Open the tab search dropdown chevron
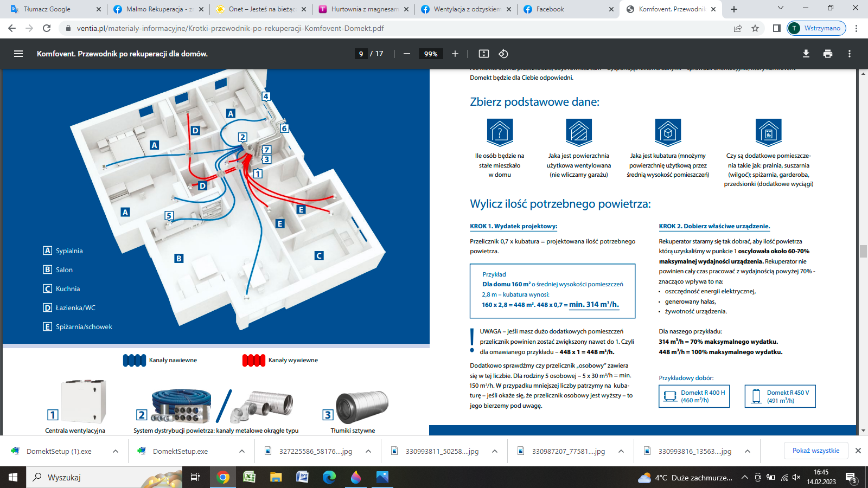868x488 pixels. (781, 9)
